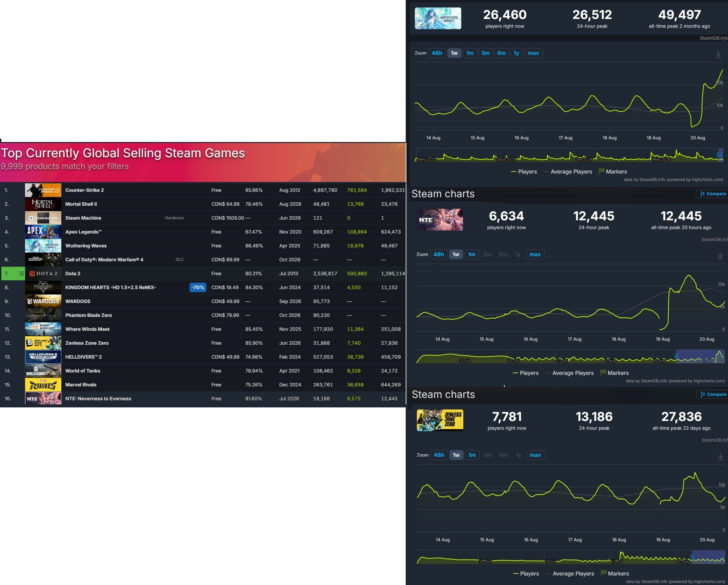The height and width of the screenshot is (585, 728).
Task: Click the Wuthering Waves header banner image
Action: 438,18
